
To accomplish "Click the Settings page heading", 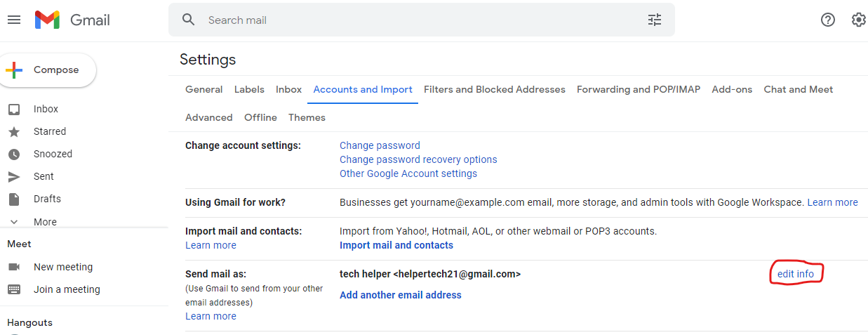I will (208, 60).
